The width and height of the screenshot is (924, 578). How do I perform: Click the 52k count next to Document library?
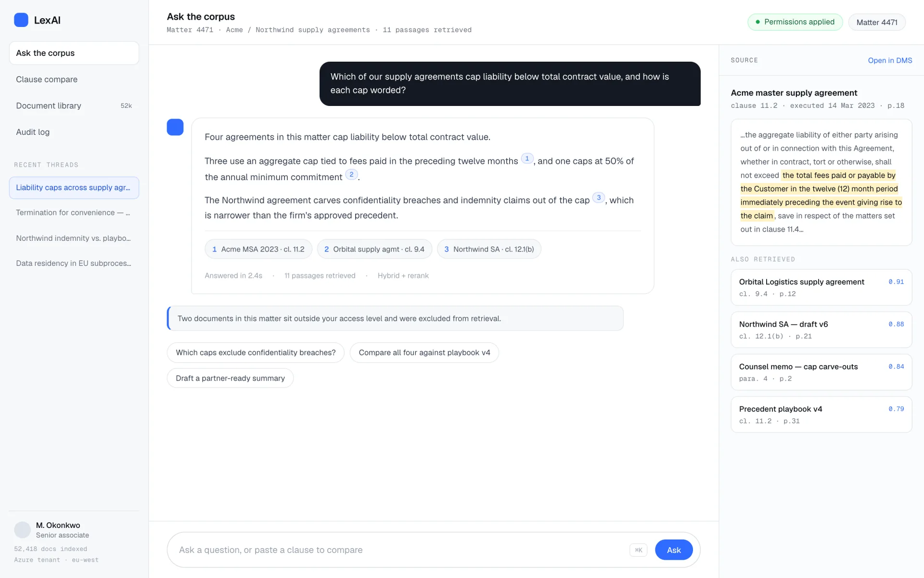pyautogui.click(x=126, y=105)
